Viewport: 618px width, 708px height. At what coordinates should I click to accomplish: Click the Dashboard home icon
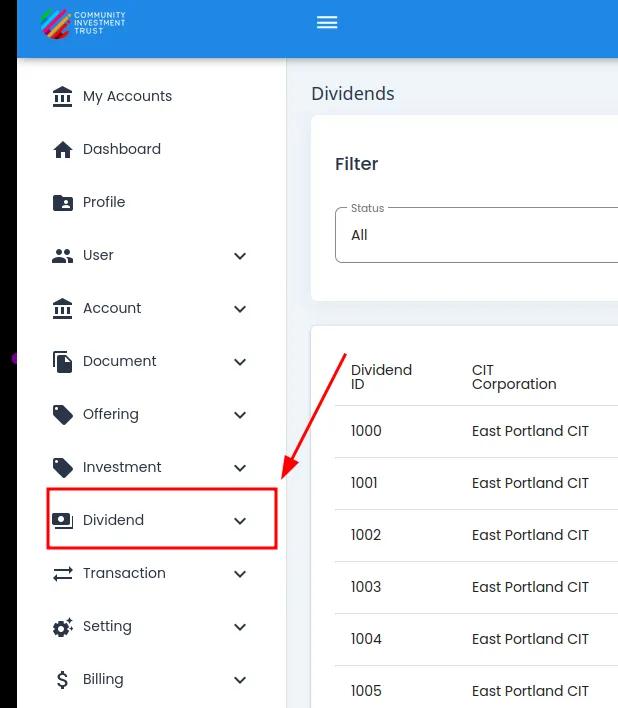(x=62, y=149)
